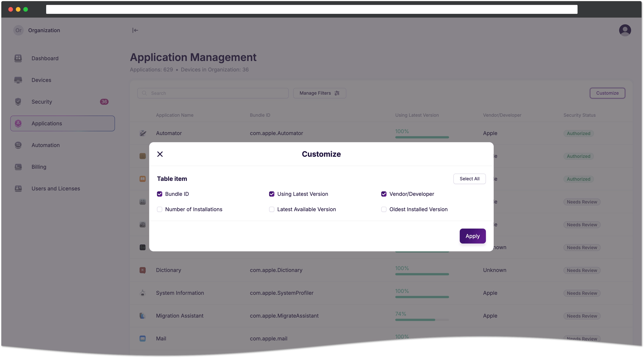This screenshot has height=358, width=644.
Task: Click the Organization avatar badge
Action: point(18,30)
